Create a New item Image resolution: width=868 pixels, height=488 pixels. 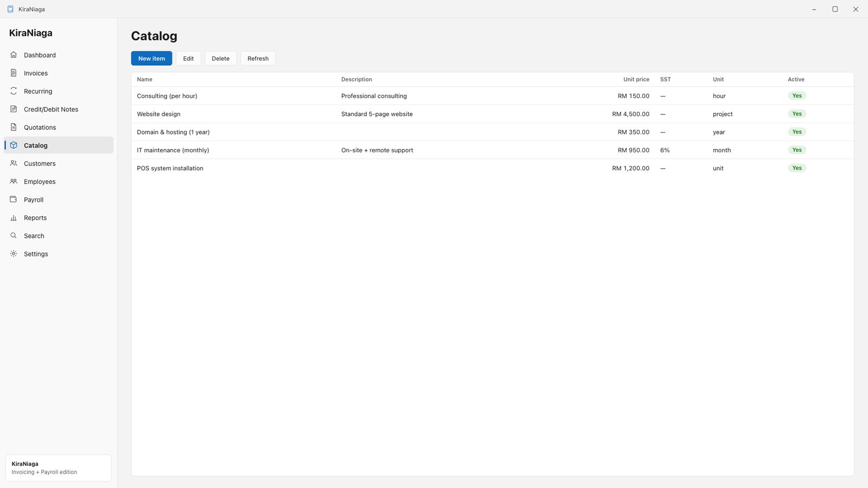151,59
